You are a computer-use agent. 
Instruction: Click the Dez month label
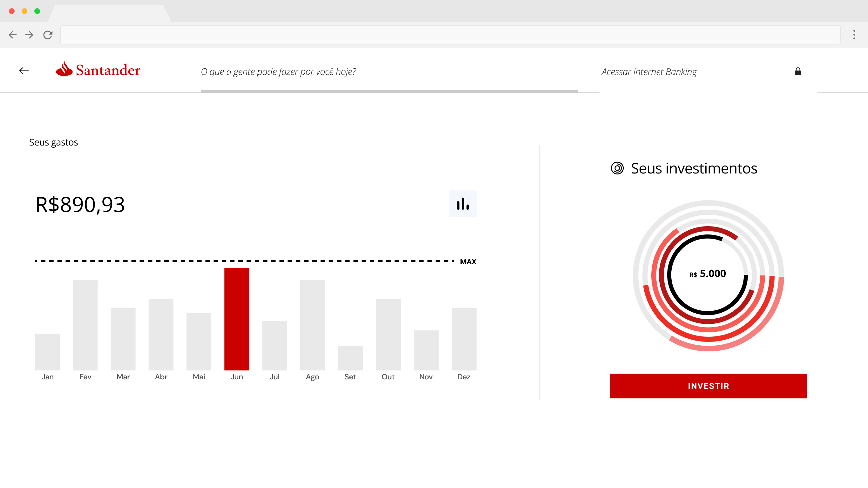[464, 377]
